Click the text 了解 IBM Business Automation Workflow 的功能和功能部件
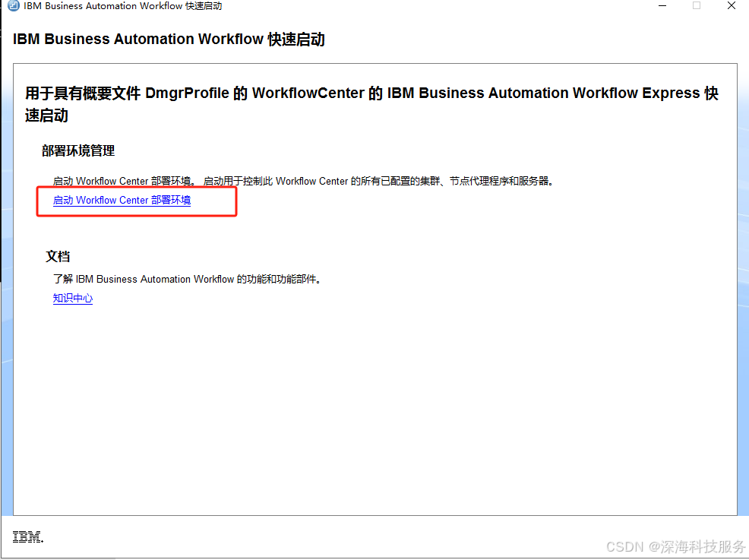The width and height of the screenshot is (749, 560). tap(187, 279)
